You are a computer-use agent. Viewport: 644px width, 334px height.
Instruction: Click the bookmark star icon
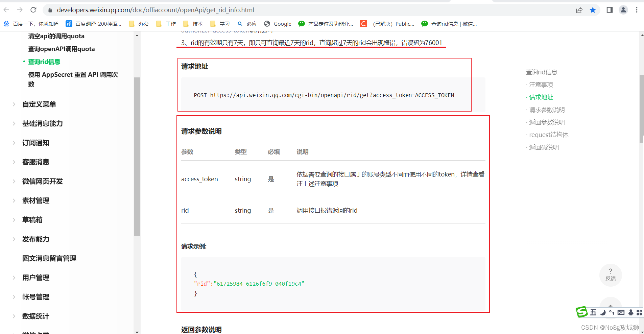tap(593, 10)
